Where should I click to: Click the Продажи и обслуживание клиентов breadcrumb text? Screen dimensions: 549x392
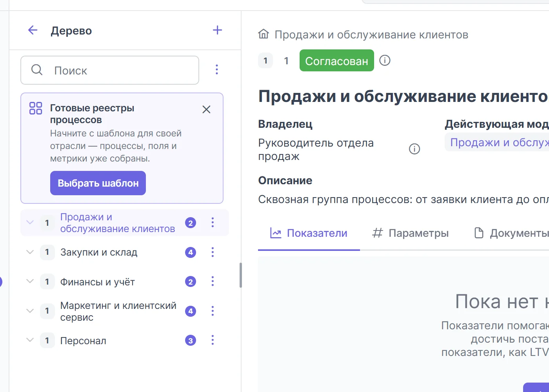371,34
